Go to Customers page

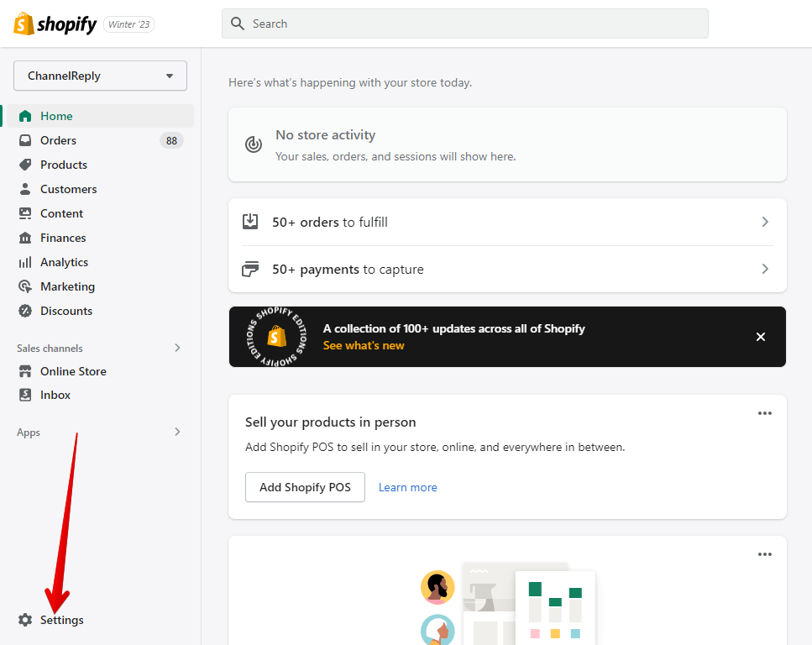pyautogui.click(x=68, y=189)
